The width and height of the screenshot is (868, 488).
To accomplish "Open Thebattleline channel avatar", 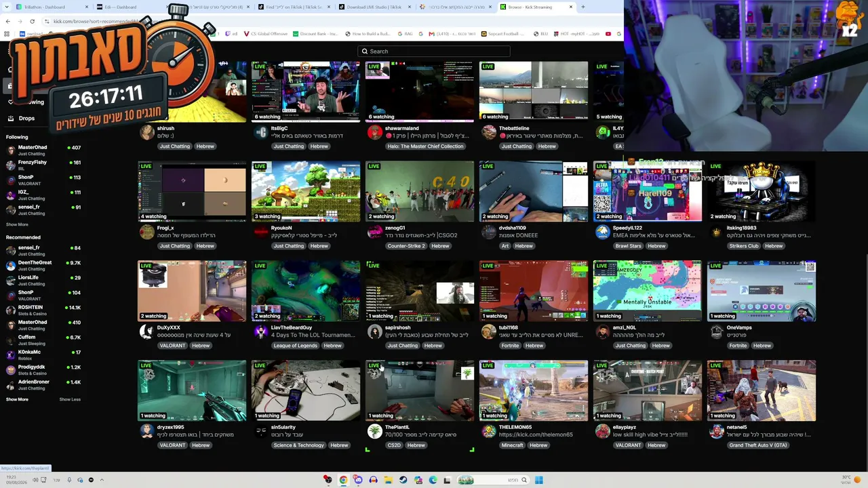I will coord(488,132).
